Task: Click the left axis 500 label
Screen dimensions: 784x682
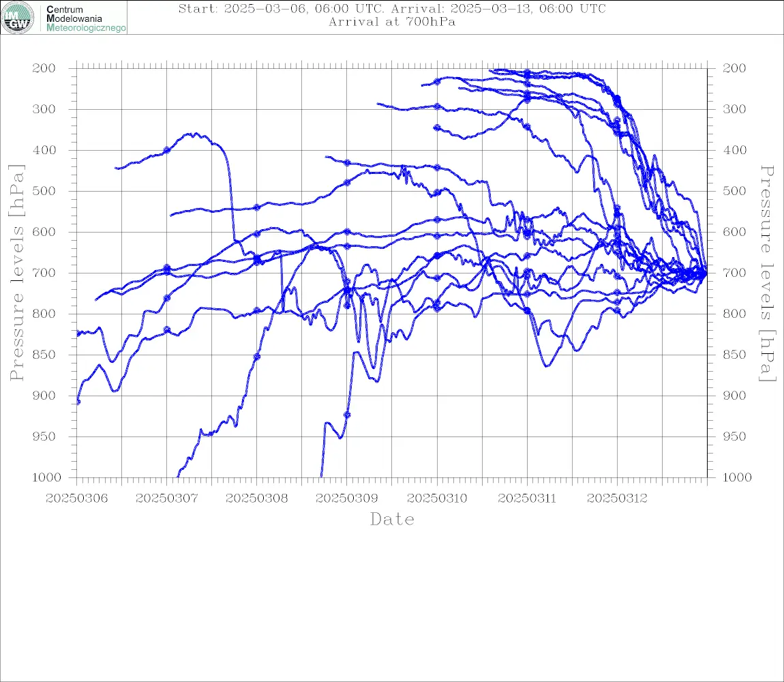Action: 44,191
